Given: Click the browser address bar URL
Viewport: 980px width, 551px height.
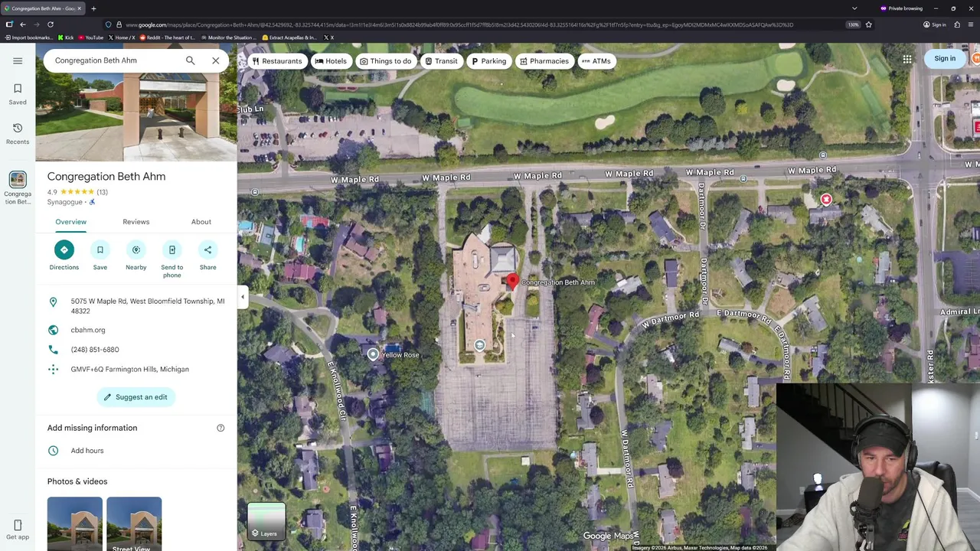Looking at the screenshot, I should 459,24.
